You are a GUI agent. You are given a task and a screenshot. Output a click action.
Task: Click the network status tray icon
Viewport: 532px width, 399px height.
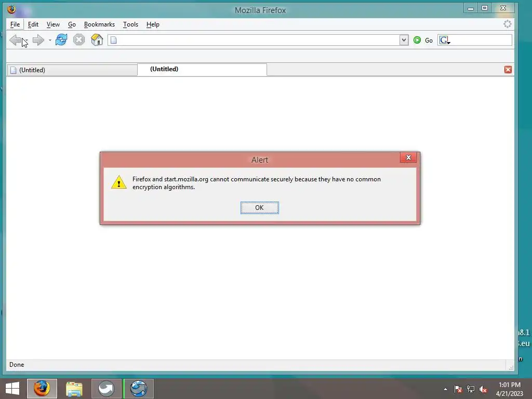point(471,389)
